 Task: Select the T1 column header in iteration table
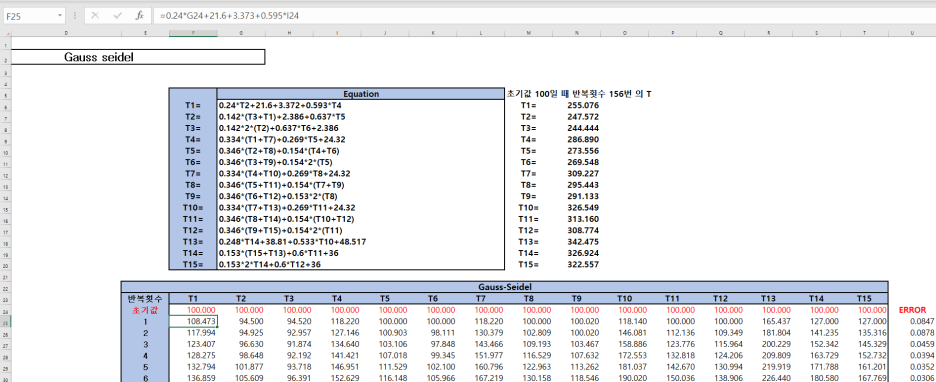pos(193,298)
